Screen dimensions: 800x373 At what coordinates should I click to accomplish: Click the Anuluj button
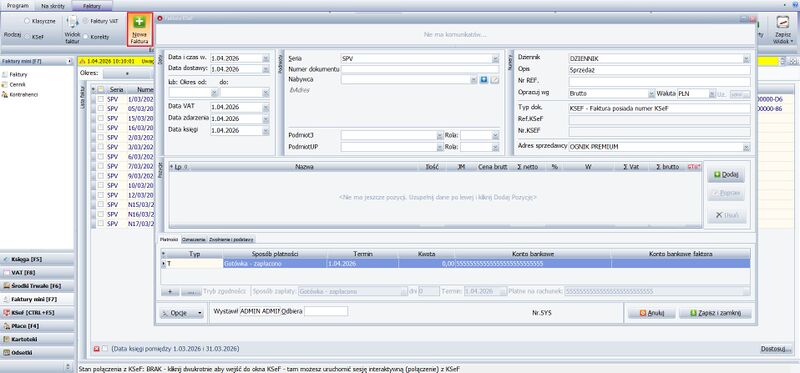(x=652, y=313)
